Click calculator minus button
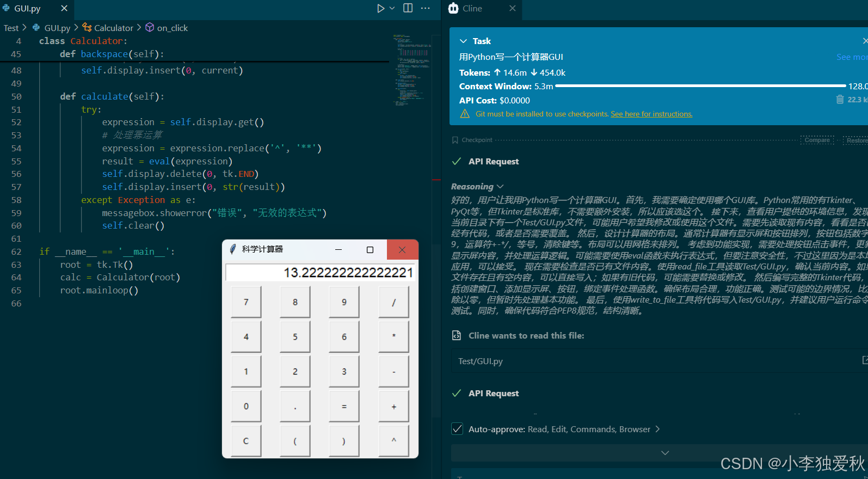 click(x=393, y=372)
